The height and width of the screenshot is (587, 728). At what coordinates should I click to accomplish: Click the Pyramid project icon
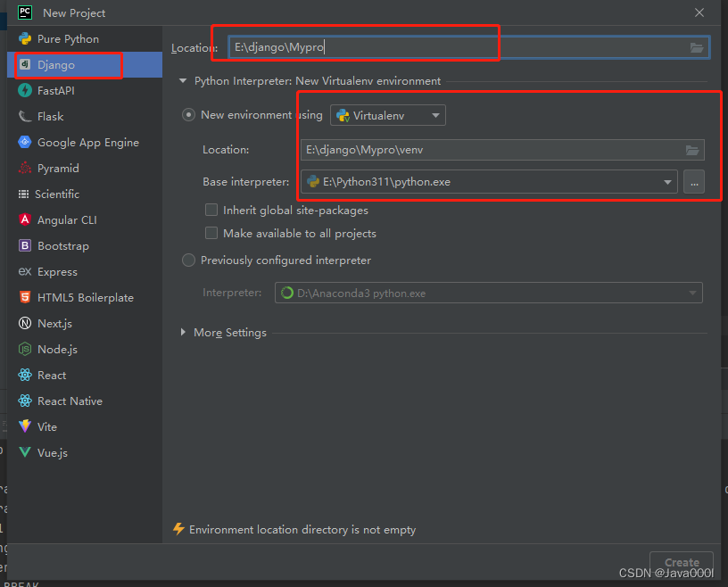(25, 168)
